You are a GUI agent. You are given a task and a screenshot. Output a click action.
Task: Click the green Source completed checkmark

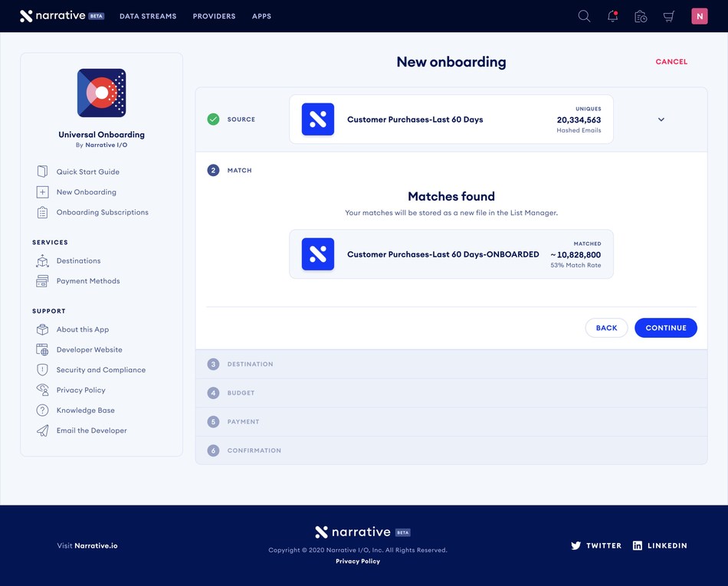point(213,119)
